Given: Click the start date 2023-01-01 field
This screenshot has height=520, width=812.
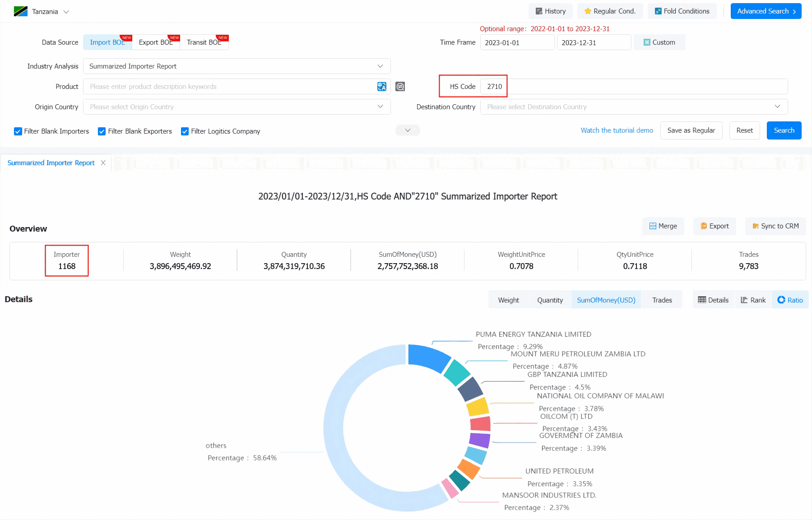Looking at the screenshot, I should pos(517,42).
